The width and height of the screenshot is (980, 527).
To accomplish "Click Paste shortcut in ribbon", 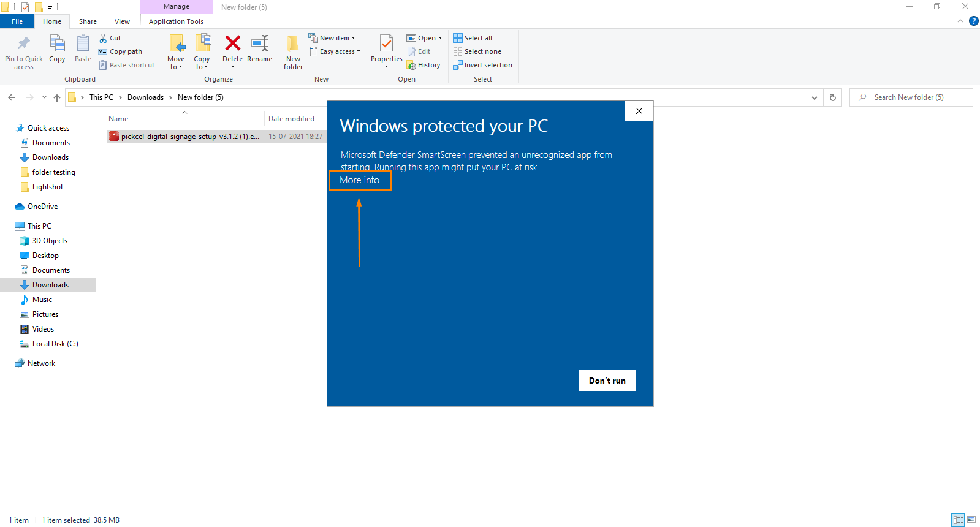I will [x=126, y=65].
